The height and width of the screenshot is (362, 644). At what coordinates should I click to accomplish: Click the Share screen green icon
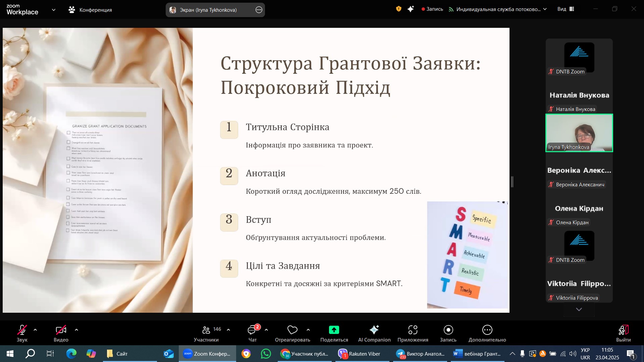(334, 330)
